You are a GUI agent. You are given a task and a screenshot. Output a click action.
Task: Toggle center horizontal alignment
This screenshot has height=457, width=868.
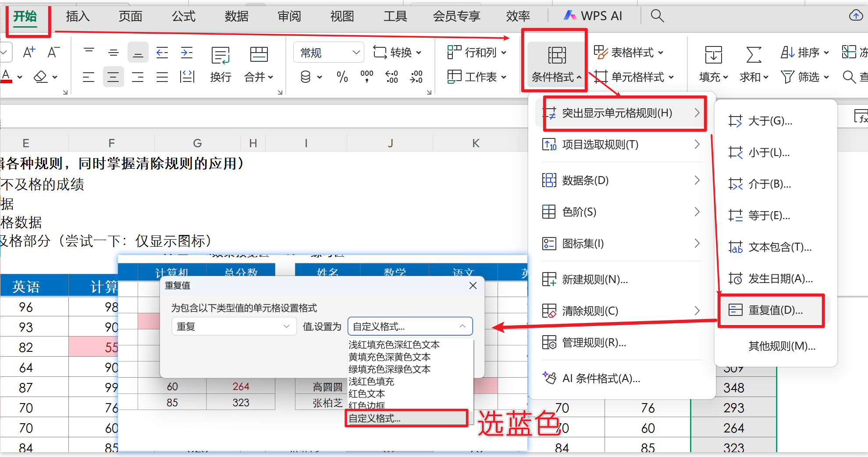(113, 78)
